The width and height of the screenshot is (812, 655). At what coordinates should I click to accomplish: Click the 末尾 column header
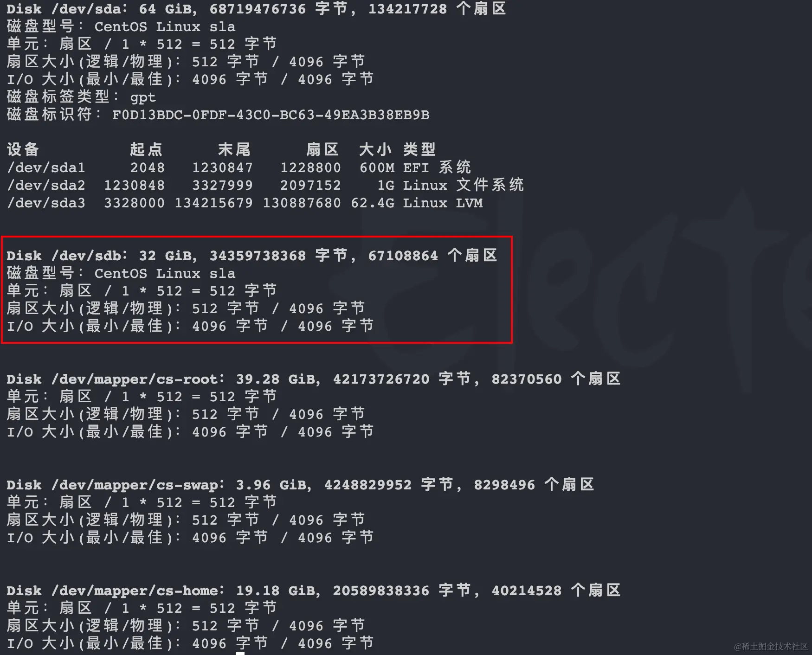pos(234,149)
